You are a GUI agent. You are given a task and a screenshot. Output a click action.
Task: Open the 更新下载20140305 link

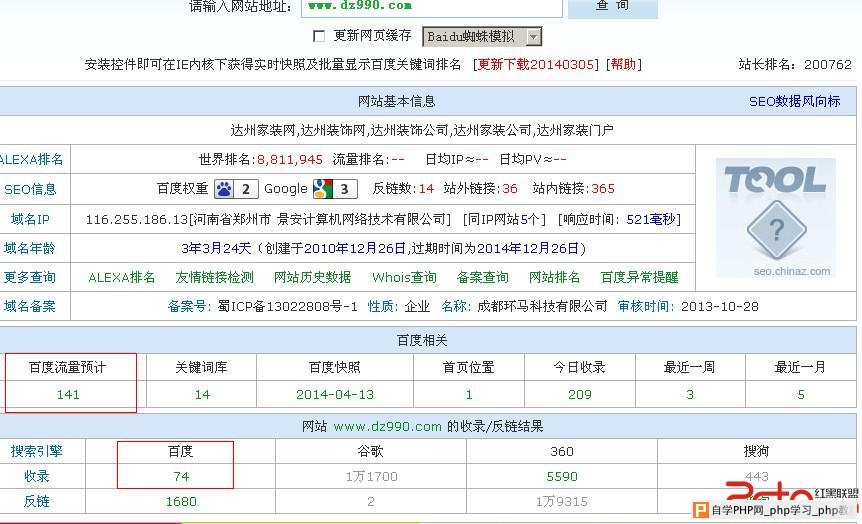tap(535, 64)
